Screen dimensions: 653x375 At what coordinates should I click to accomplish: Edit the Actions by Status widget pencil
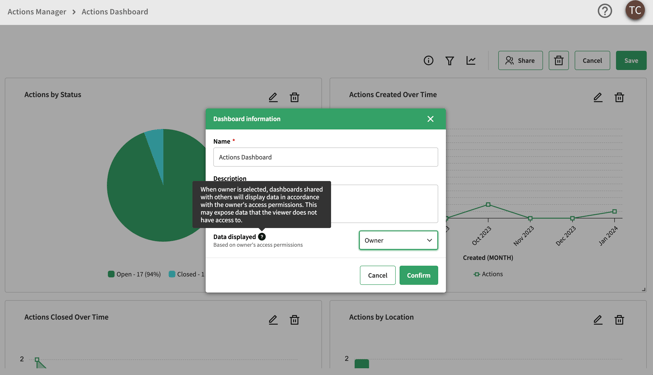(x=273, y=97)
